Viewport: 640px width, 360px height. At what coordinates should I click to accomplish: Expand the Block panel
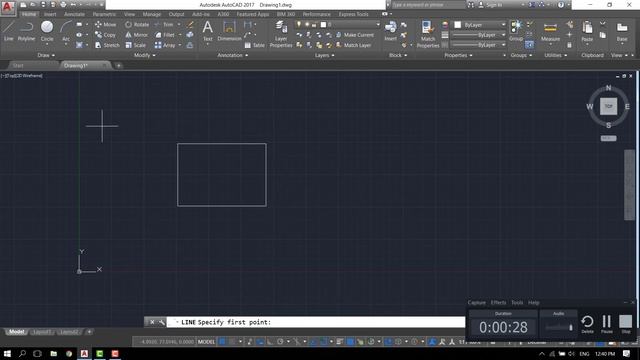pos(398,55)
